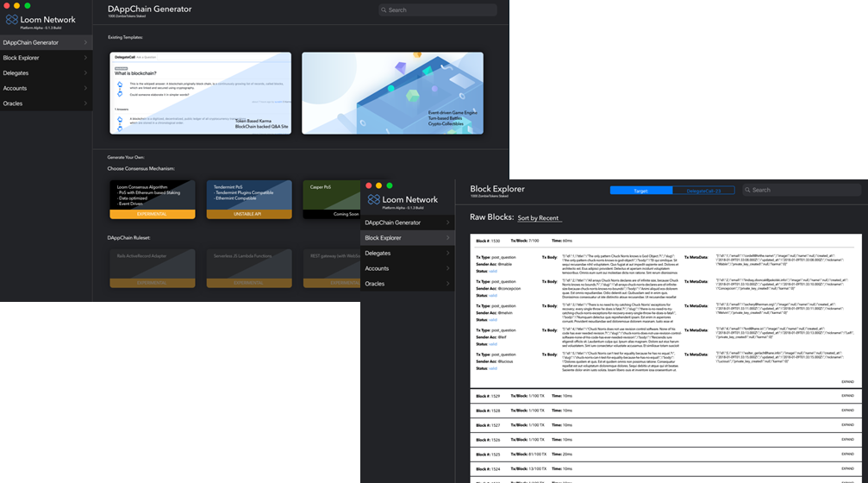
Task: Click sender account @melvin
Action: 505,313
